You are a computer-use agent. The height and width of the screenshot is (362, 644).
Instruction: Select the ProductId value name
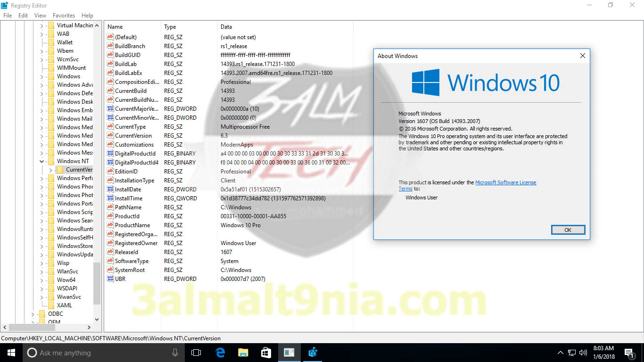coord(127,216)
